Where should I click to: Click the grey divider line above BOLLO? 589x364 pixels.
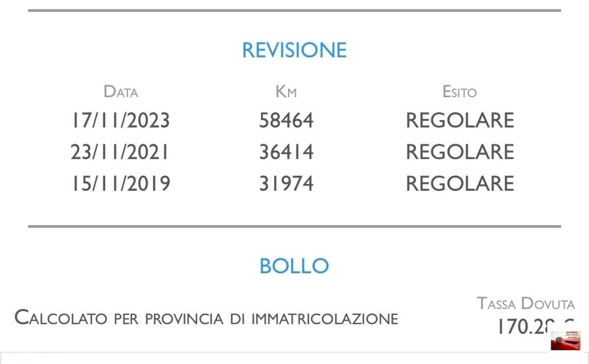tap(294, 227)
